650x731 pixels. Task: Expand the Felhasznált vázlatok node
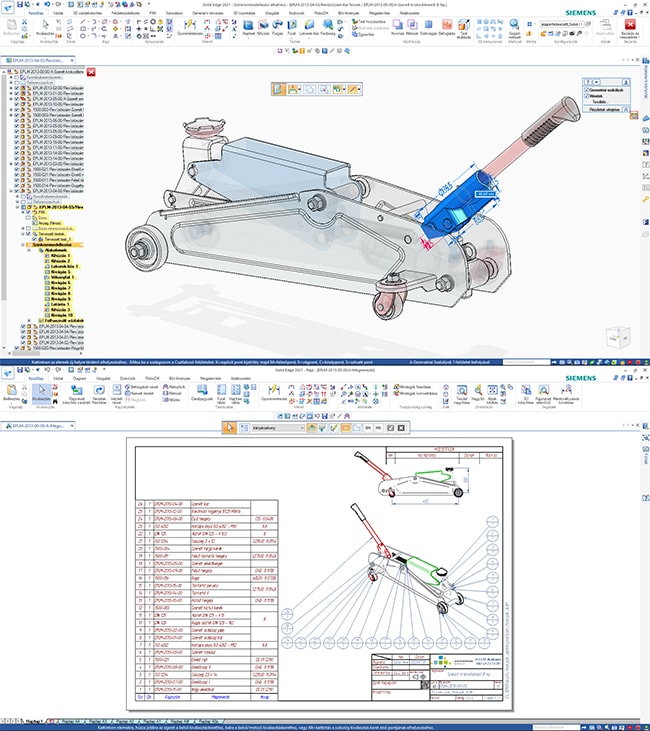29,321
